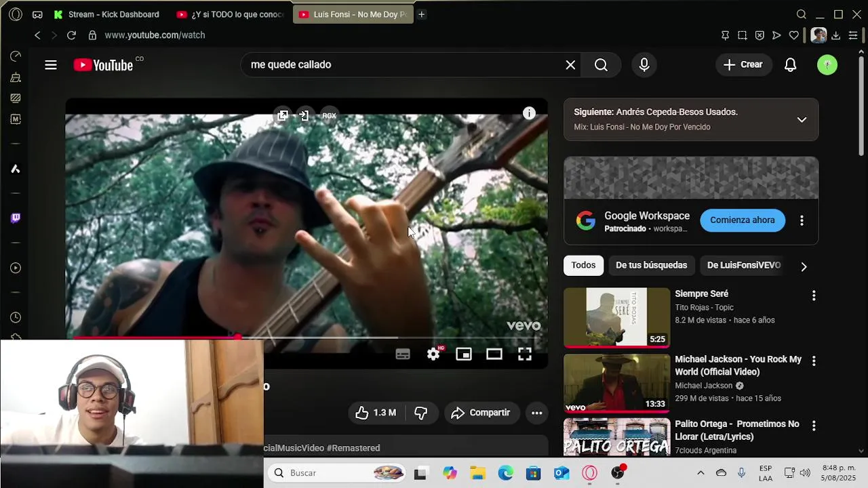Click the arrow-into-box icon over the video
This screenshot has height=488, width=868.
(304, 116)
